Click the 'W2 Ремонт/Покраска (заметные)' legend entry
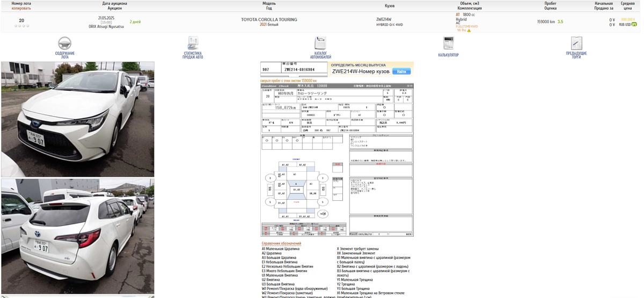644x298 pixels. pyautogui.click(x=287, y=293)
